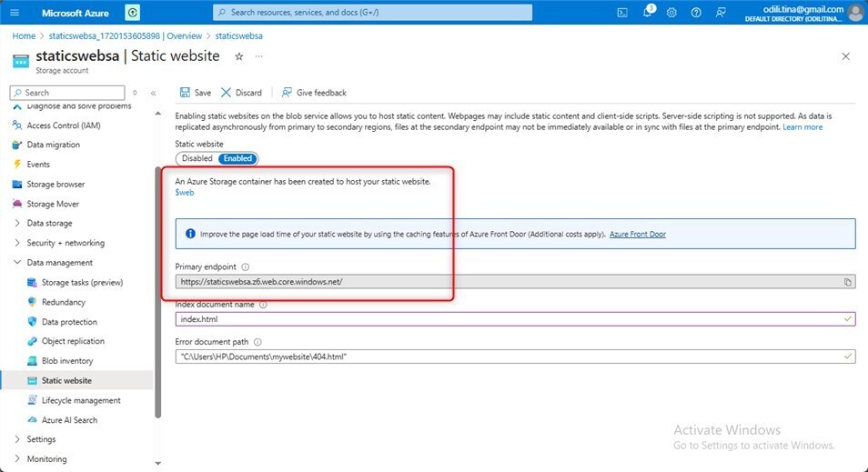Click the Learn more link
Viewport: 868px width, 472px height.
[802, 127]
